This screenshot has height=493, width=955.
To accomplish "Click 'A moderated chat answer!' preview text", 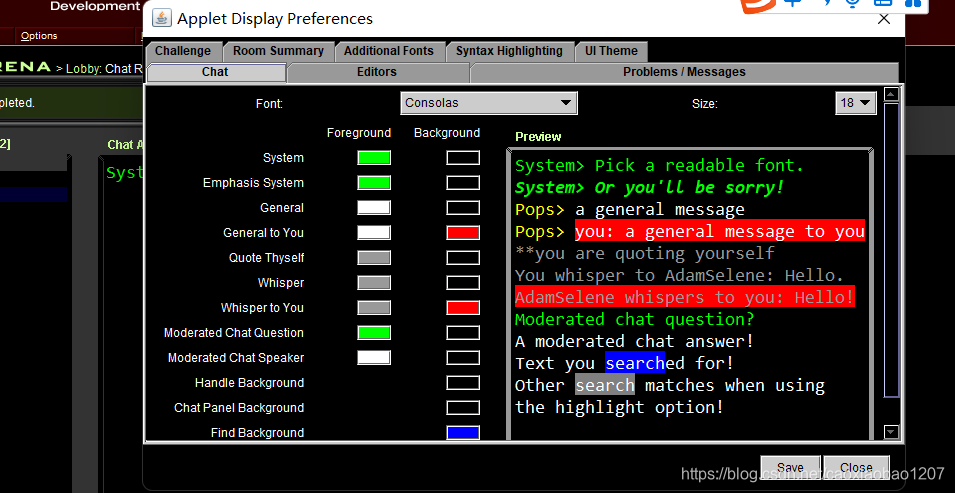I will coord(635,341).
